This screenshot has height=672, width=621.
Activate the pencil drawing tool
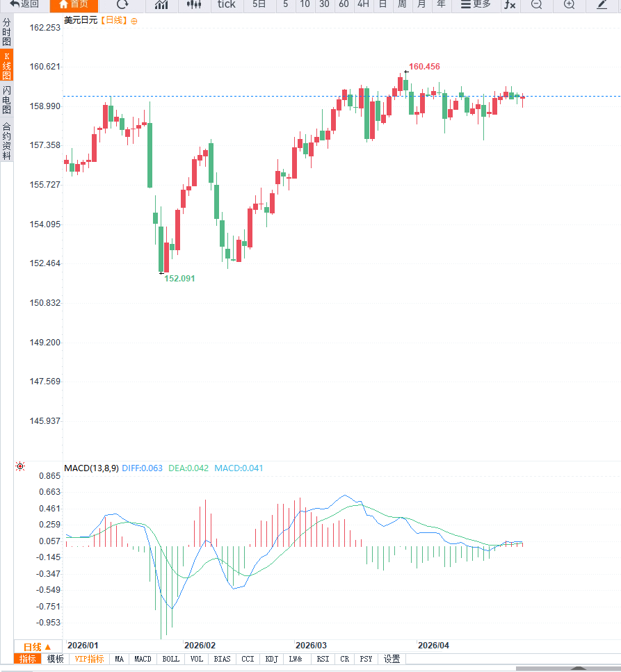point(602,4)
